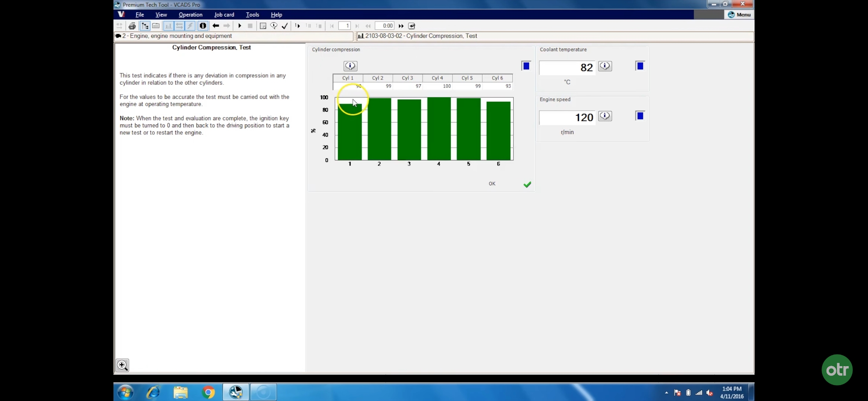Jump to last step toolbar icon
Screen dimensions: 868x401
pos(357,26)
